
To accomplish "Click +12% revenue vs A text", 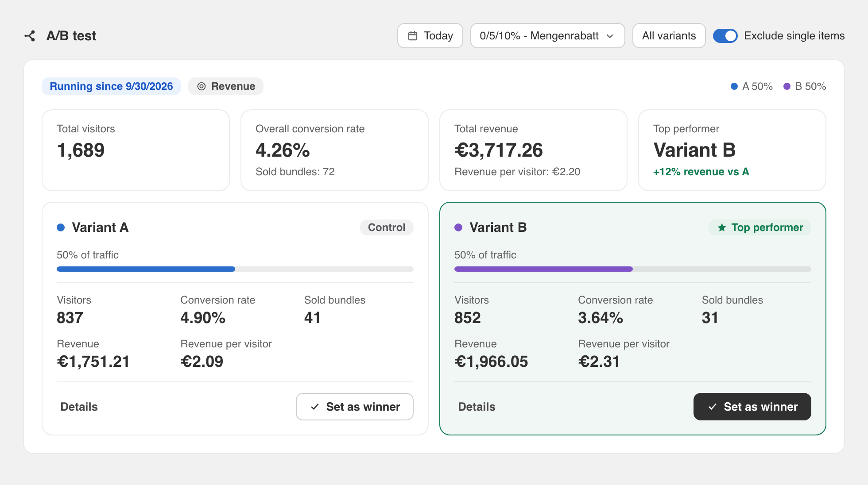I will pos(701,172).
